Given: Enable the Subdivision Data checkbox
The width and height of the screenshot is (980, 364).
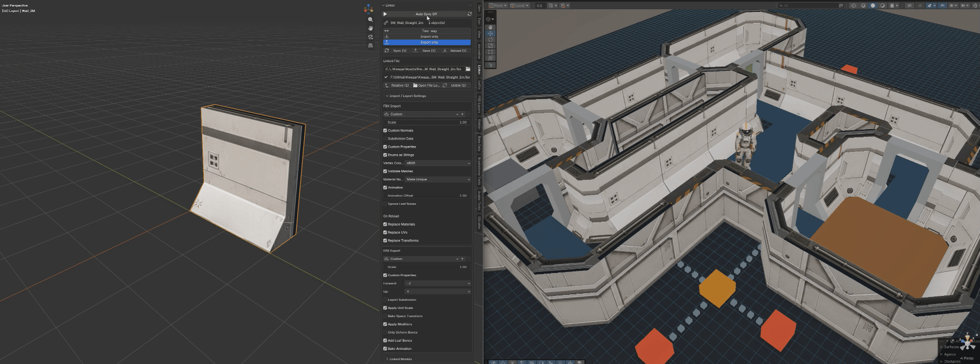Looking at the screenshot, I should click(385, 139).
